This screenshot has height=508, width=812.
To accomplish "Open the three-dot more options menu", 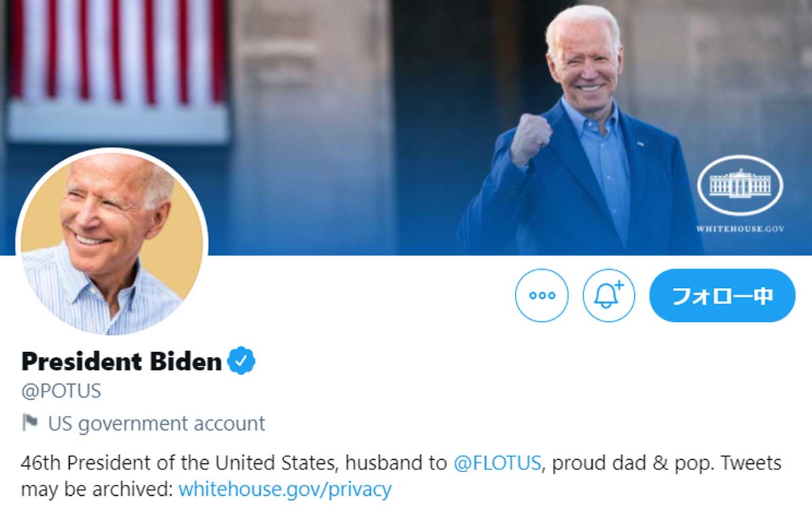I will click(x=541, y=295).
